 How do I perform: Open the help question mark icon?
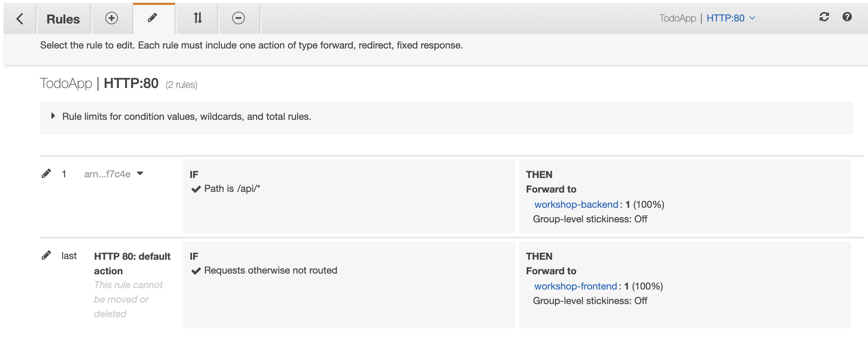click(x=847, y=17)
